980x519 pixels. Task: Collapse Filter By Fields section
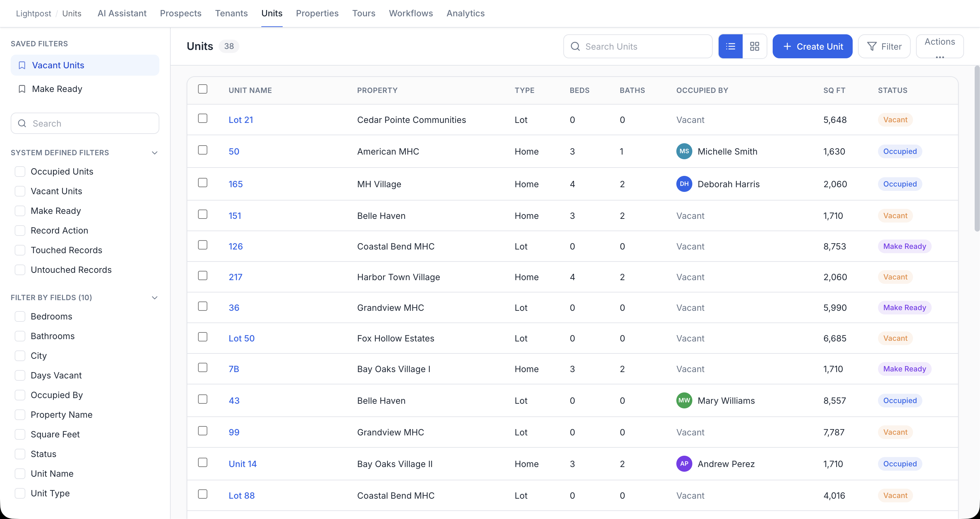point(154,298)
